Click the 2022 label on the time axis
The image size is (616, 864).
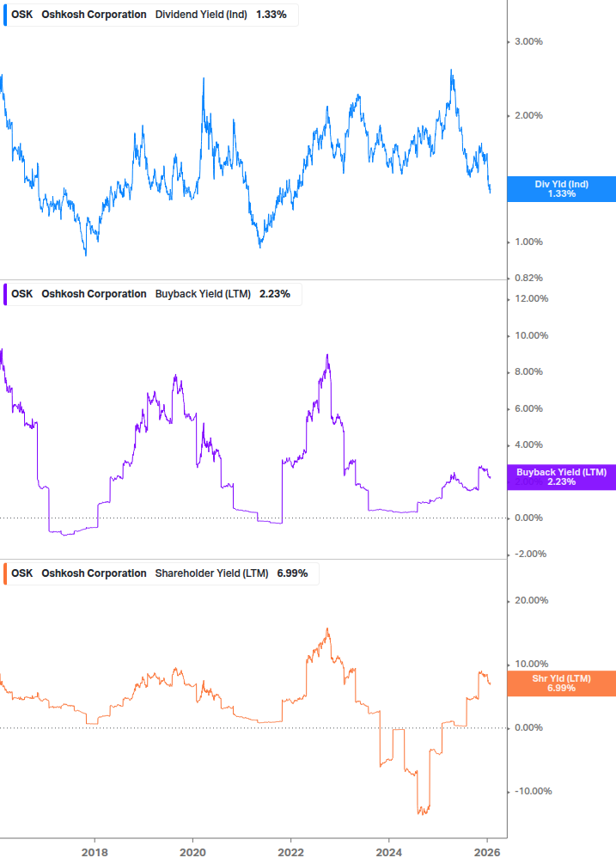[290, 853]
